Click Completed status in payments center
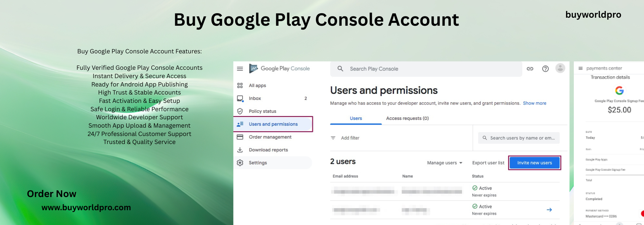 click(594, 199)
